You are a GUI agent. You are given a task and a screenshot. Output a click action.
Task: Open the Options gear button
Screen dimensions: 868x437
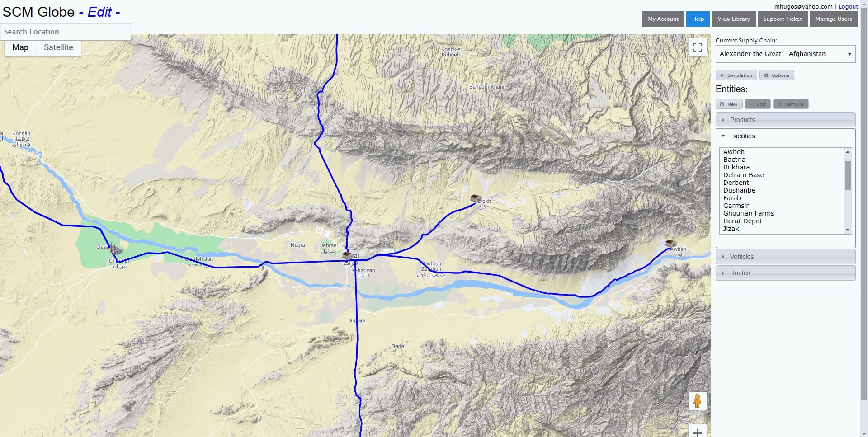click(777, 75)
